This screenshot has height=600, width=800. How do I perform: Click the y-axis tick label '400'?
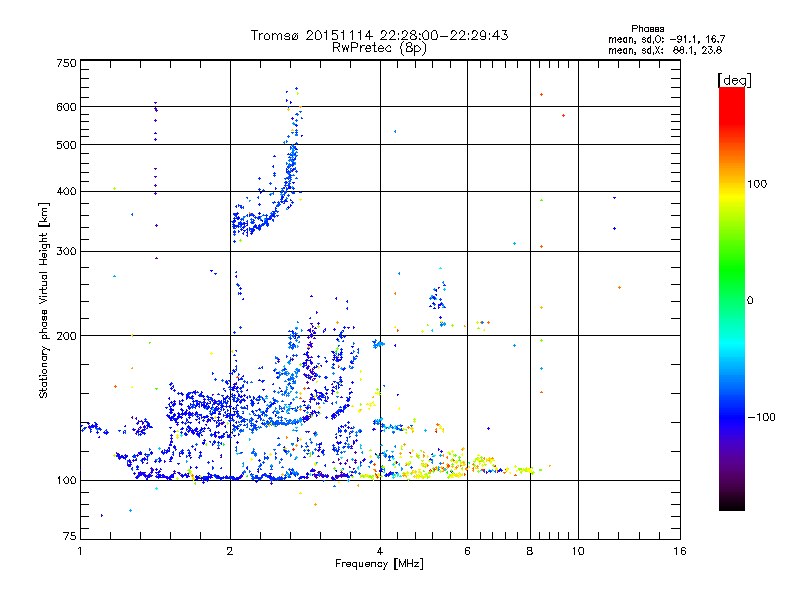tap(66, 192)
